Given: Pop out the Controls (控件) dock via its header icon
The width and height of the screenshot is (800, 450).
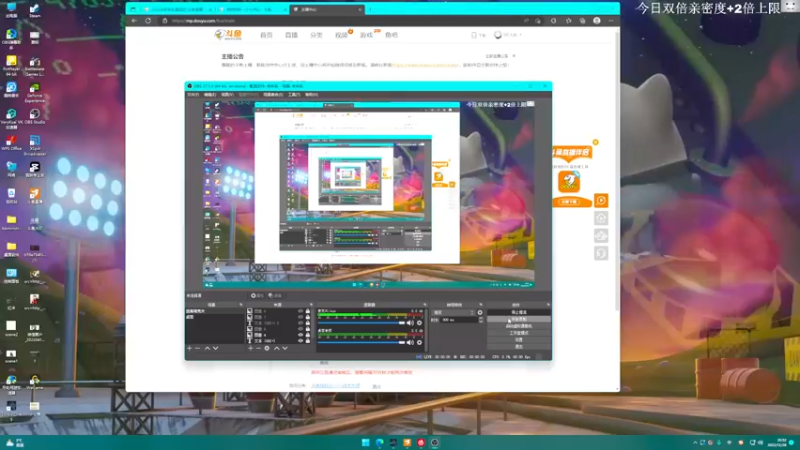Looking at the screenshot, I should click(548, 305).
